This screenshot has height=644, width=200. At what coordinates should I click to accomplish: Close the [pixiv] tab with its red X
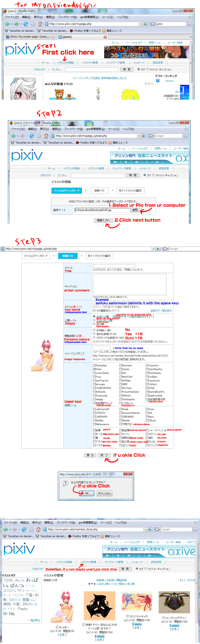[105, 37]
